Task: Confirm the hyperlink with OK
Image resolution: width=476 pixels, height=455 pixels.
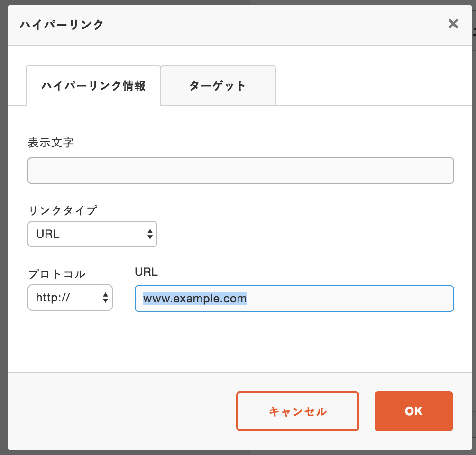Action: (413, 411)
